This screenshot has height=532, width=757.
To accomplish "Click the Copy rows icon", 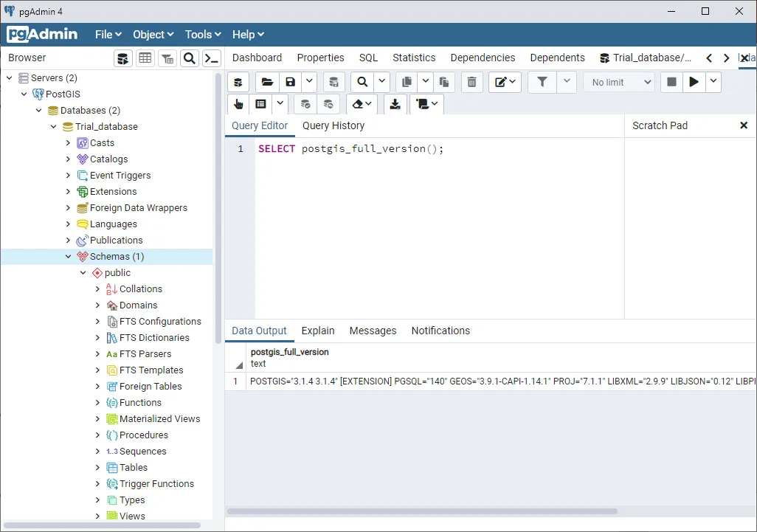I will pos(407,82).
